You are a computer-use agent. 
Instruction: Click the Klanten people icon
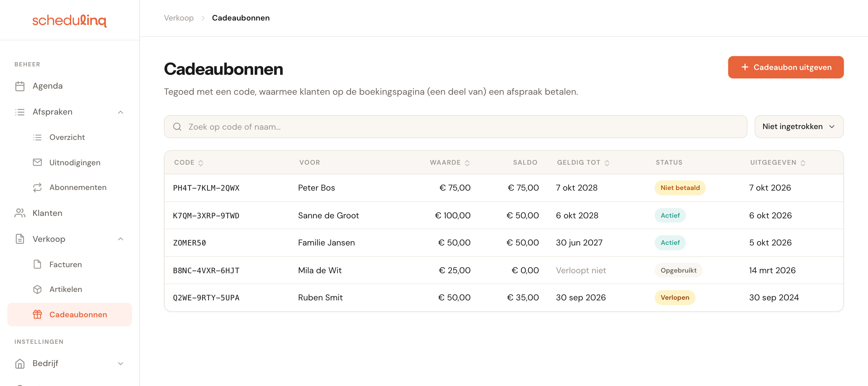tap(20, 213)
